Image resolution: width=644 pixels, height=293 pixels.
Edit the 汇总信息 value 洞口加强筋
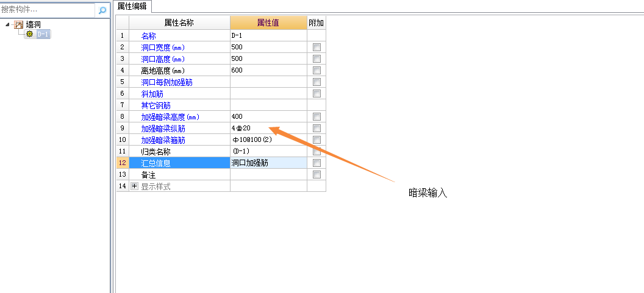point(268,163)
